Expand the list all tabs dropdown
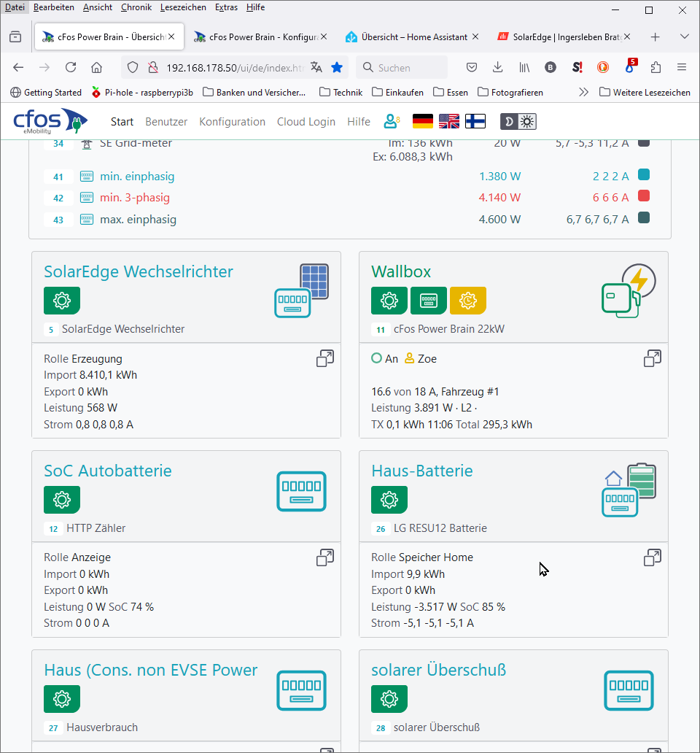Image resolution: width=700 pixels, height=753 pixels. pyautogui.click(x=685, y=37)
